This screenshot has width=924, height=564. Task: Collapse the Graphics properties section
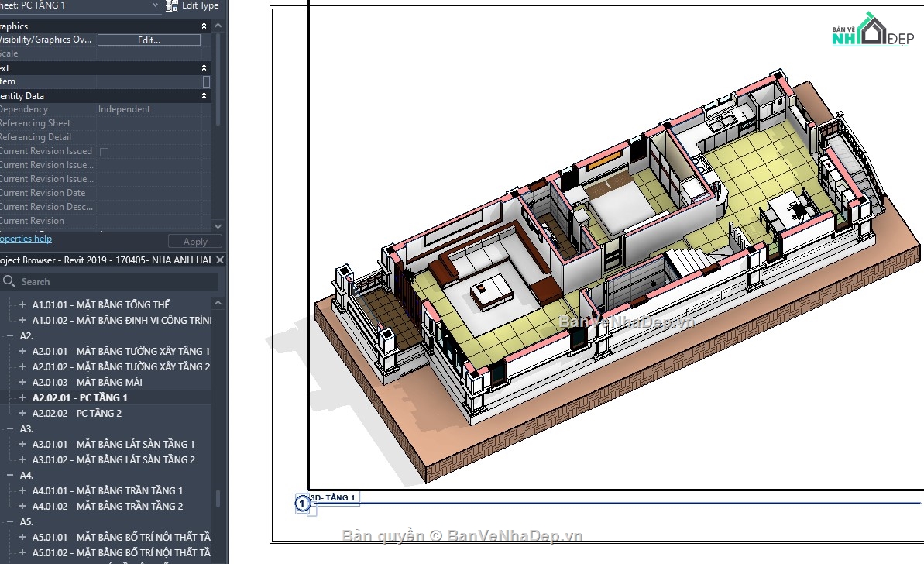tap(204, 26)
